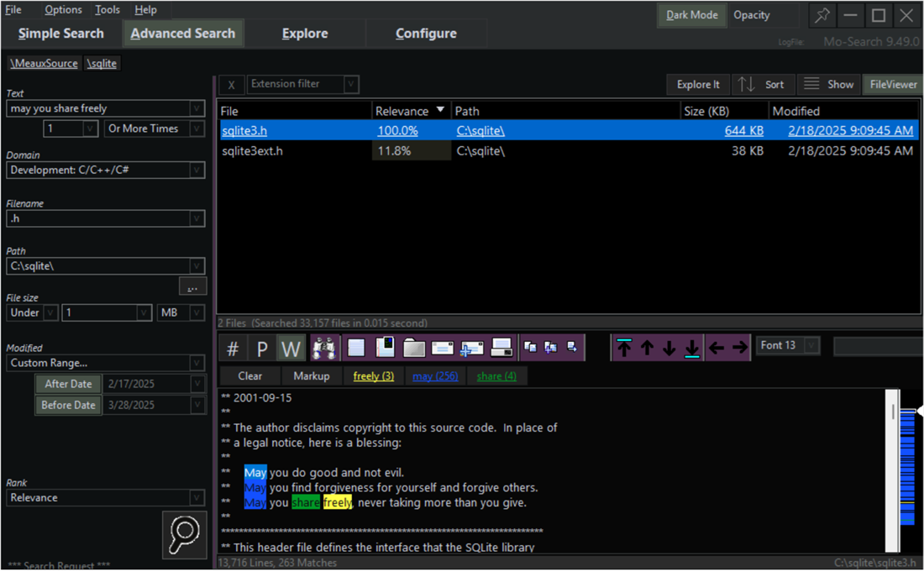Click the export page arrow icon

point(571,347)
